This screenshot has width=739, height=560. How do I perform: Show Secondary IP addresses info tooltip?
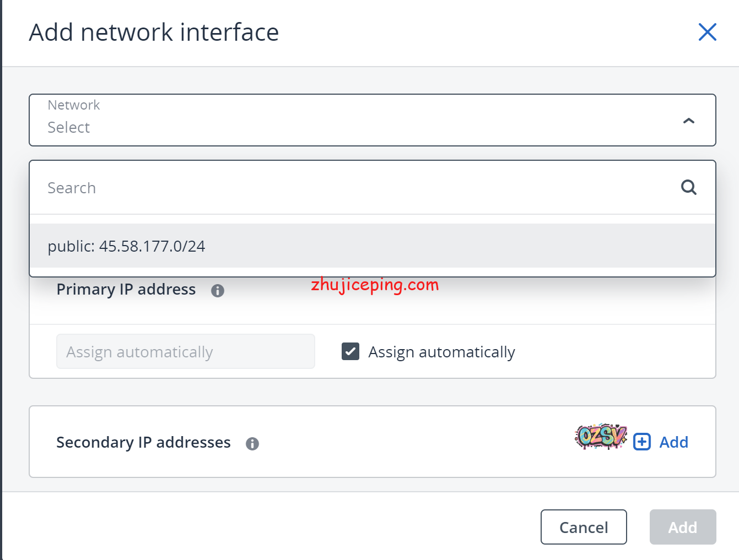tap(252, 444)
